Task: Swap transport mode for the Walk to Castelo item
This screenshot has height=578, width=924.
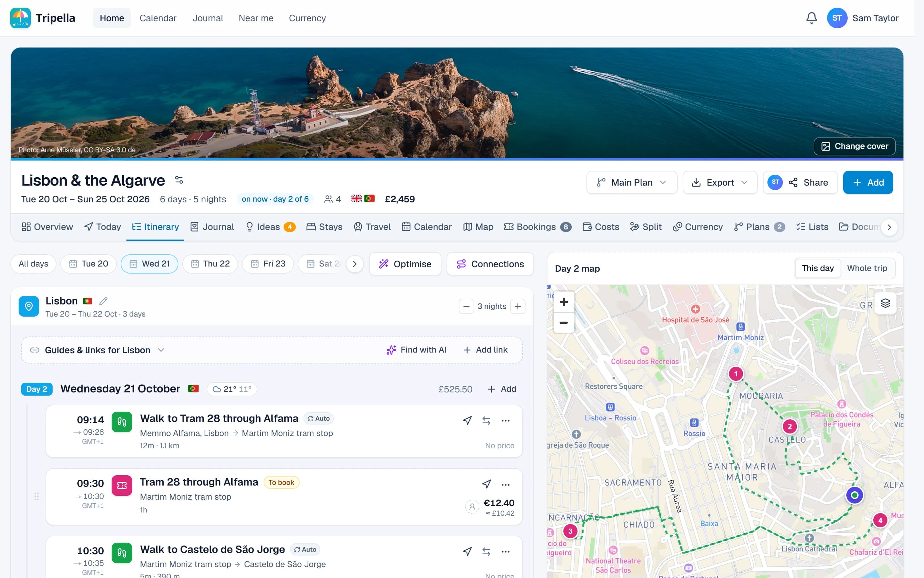Action: tap(486, 552)
